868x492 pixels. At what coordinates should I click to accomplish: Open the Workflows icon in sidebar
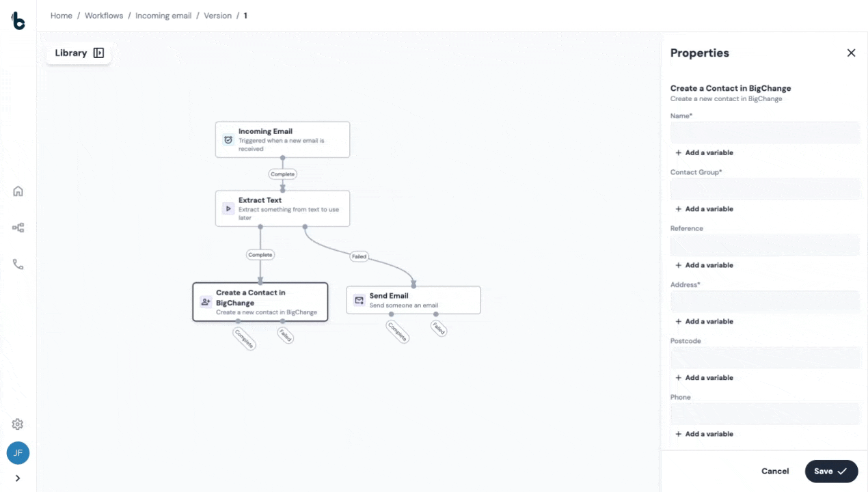(18, 228)
